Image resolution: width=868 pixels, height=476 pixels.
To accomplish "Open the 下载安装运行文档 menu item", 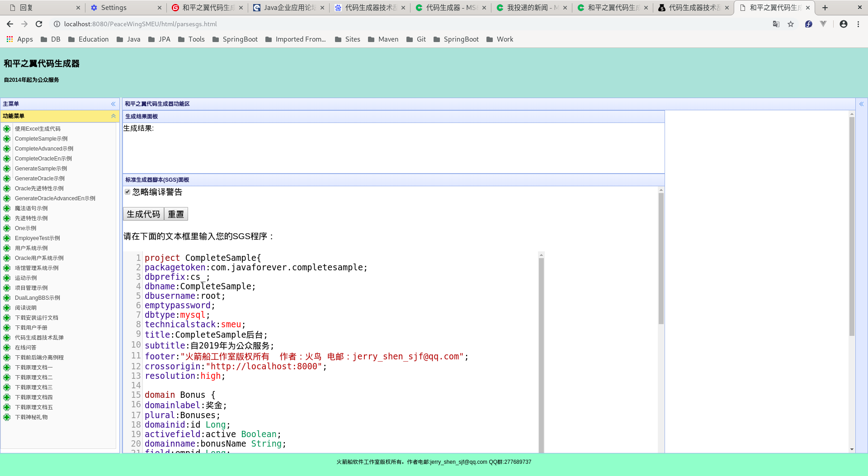I will point(37,318).
